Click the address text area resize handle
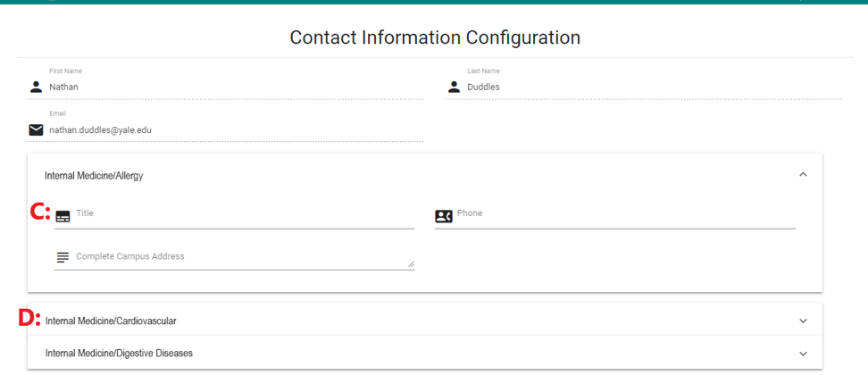Screen dimensions: 868x375 click(411, 264)
